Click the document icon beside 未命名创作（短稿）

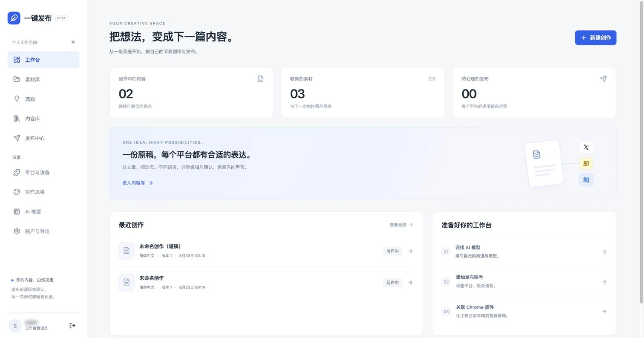pos(126,251)
